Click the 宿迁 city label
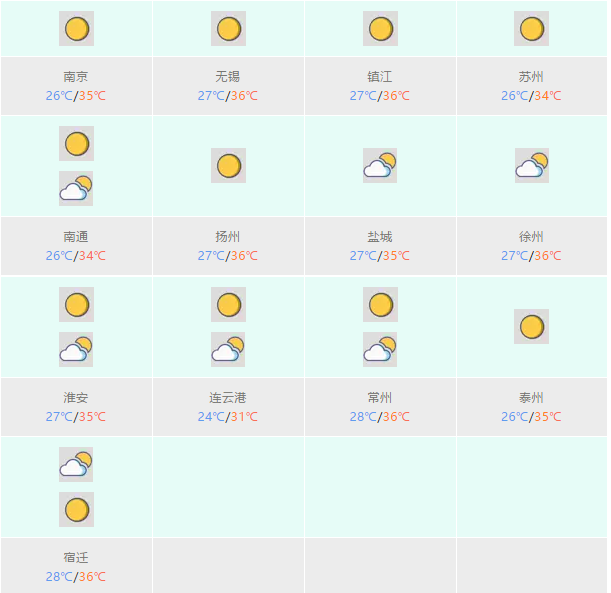Screen dimensions: 611x593 coord(76,557)
